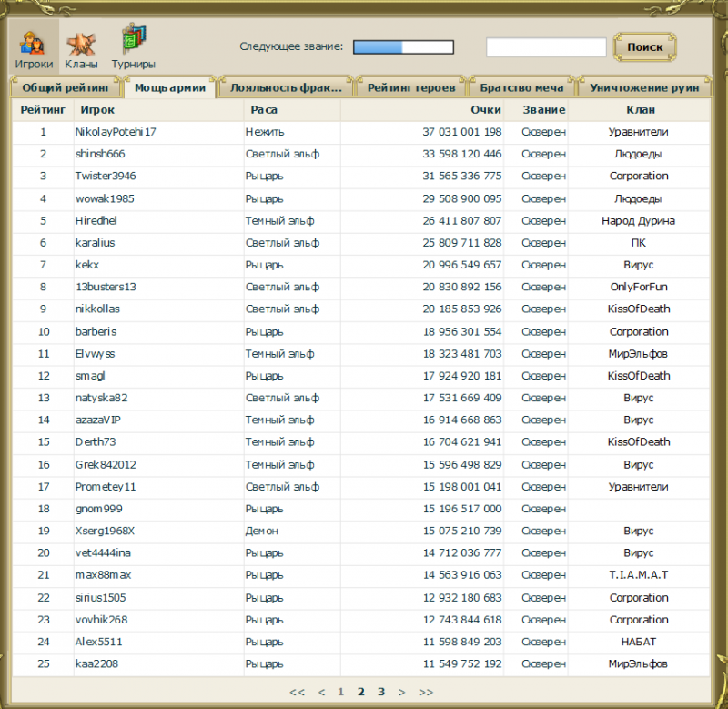Jump to first page with << arrow
Image resolution: width=728 pixels, height=709 pixels.
coord(298,693)
